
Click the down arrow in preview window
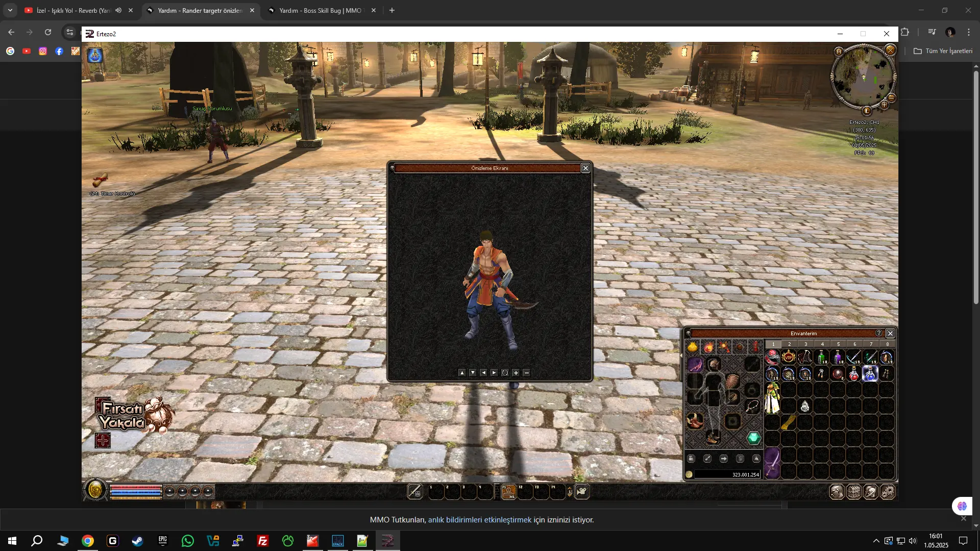click(473, 373)
